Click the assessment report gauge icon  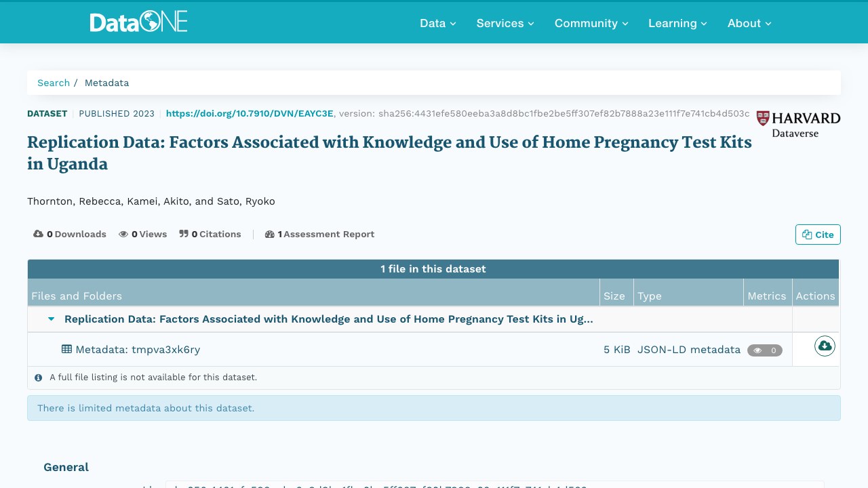pyautogui.click(x=270, y=235)
